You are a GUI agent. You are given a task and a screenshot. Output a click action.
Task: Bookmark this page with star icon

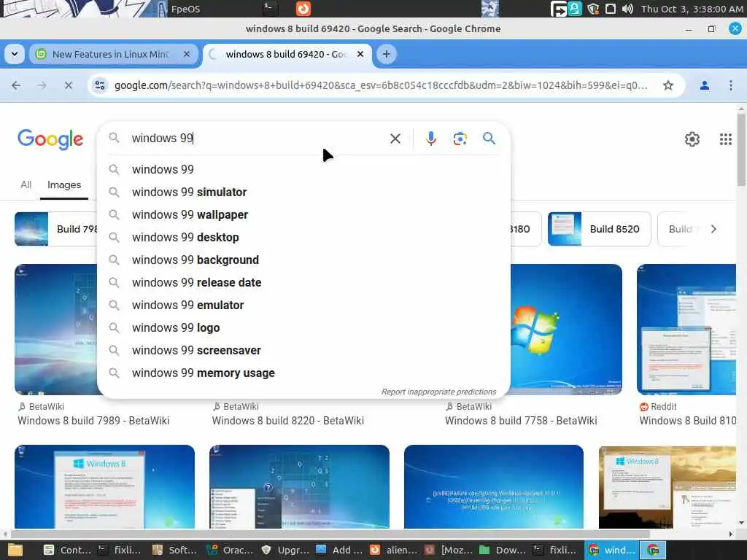point(668,85)
